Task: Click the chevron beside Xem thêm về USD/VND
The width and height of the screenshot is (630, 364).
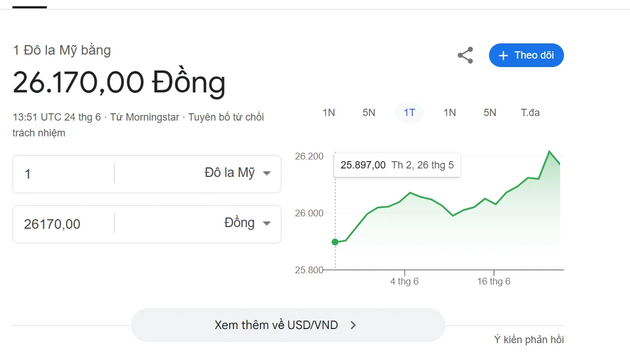Action: tap(353, 325)
